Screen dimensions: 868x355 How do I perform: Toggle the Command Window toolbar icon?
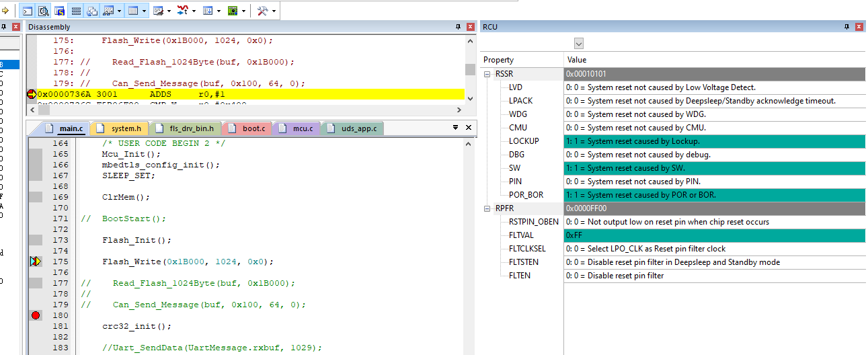(x=28, y=11)
